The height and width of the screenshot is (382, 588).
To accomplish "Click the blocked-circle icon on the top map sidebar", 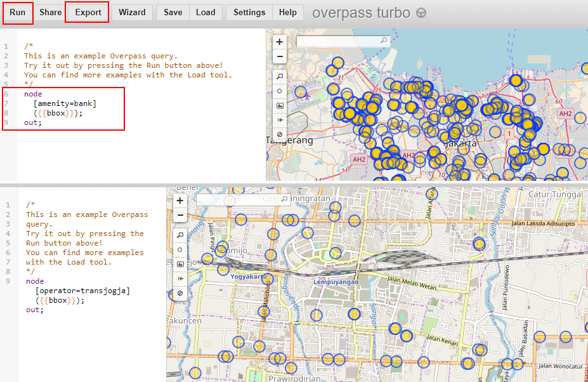I will 279,133.
